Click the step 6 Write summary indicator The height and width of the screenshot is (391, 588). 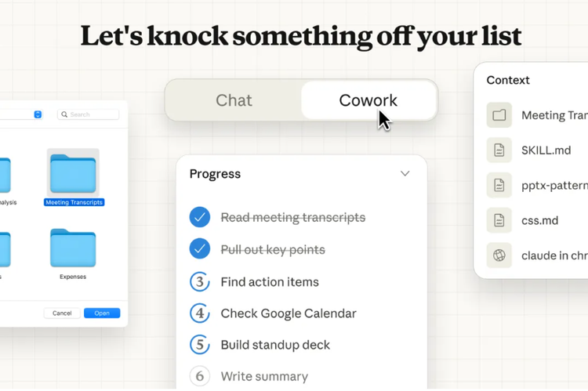(200, 376)
